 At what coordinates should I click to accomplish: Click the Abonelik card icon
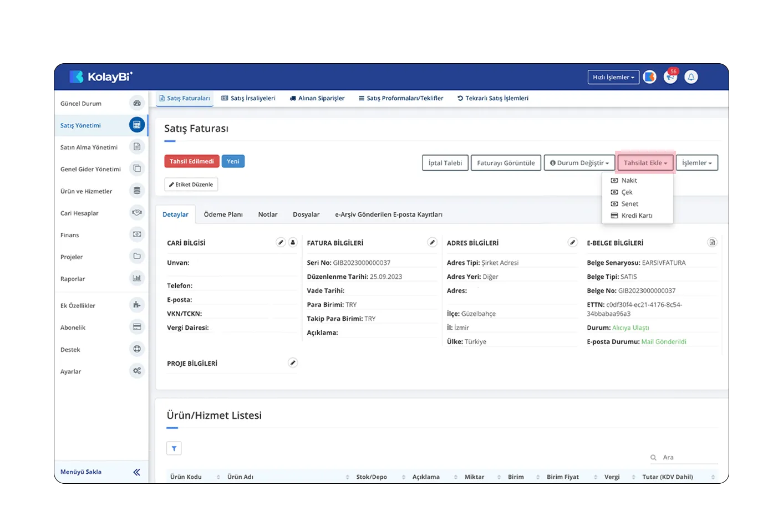[x=137, y=327]
